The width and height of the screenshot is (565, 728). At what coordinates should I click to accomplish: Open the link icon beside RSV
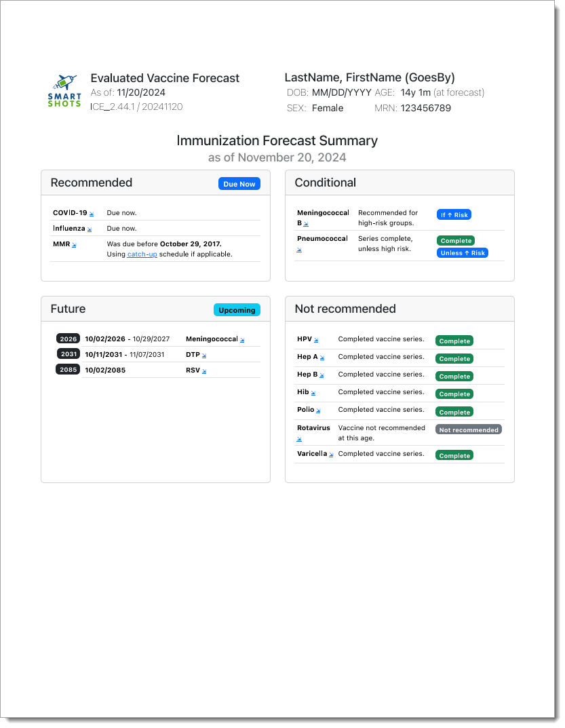[x=204, y=371]
